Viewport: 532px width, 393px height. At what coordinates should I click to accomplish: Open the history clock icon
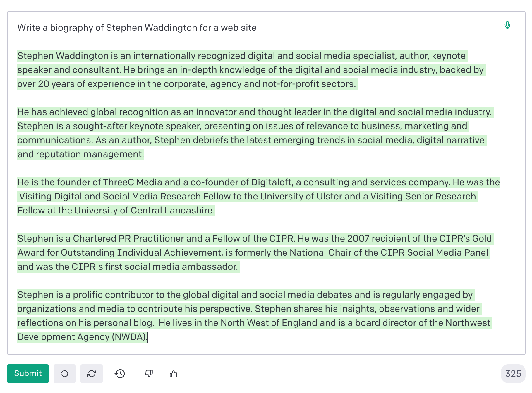(x=120, y=374)
